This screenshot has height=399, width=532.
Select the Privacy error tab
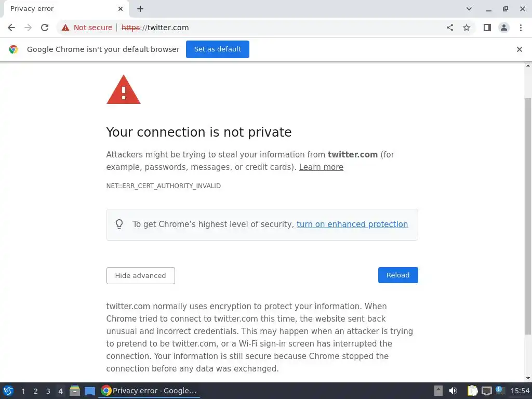[x=57, y=9]
